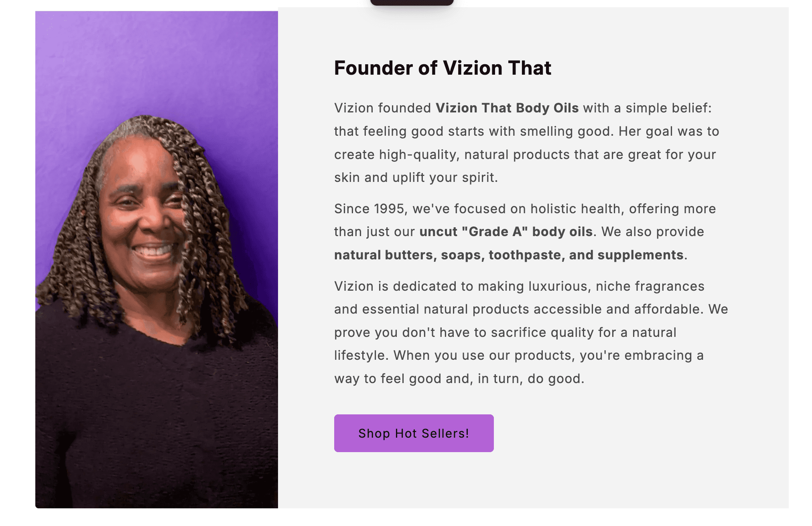Viewport: 812px width, 526px height.
Task: Click the "Founder of Vizion That" heading
Action: click(443, 68)
